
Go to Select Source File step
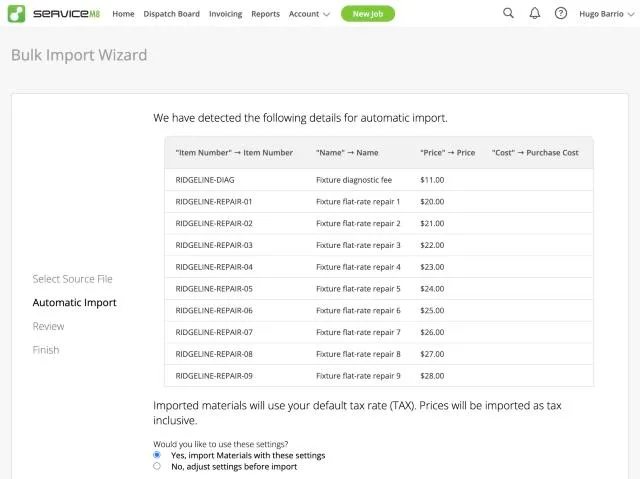[x=72, y=279]
